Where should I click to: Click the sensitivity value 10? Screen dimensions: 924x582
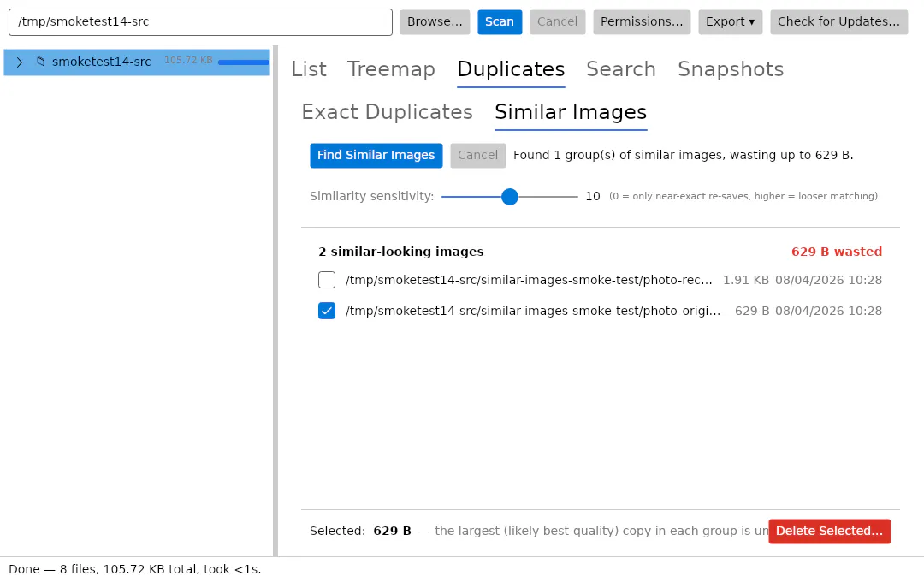pos(593,196)
